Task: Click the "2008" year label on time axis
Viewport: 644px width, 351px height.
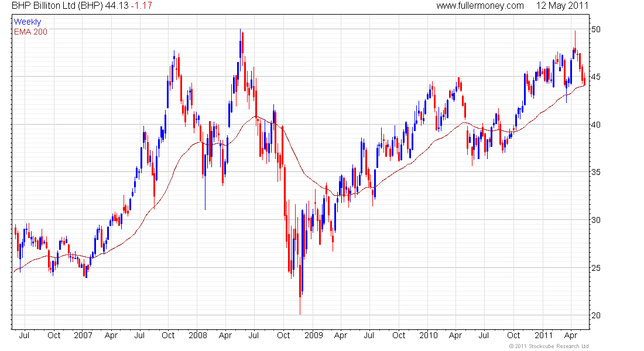Action: 197,335
